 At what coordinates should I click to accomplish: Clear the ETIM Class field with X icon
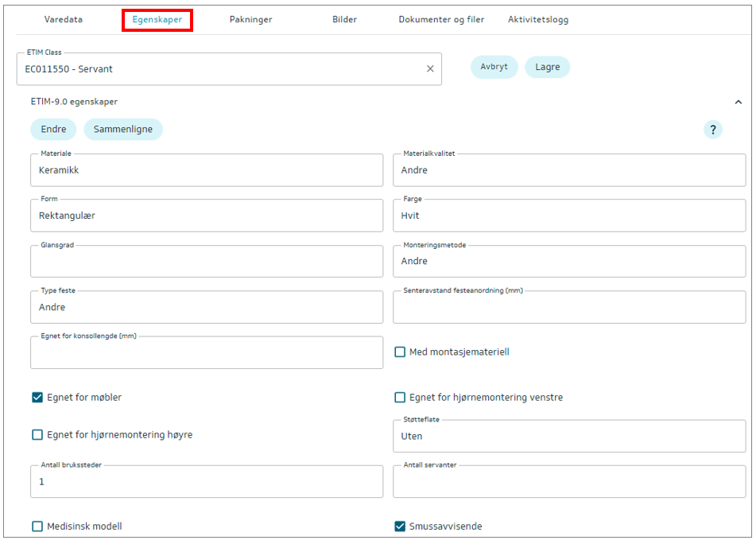[430, 69]
